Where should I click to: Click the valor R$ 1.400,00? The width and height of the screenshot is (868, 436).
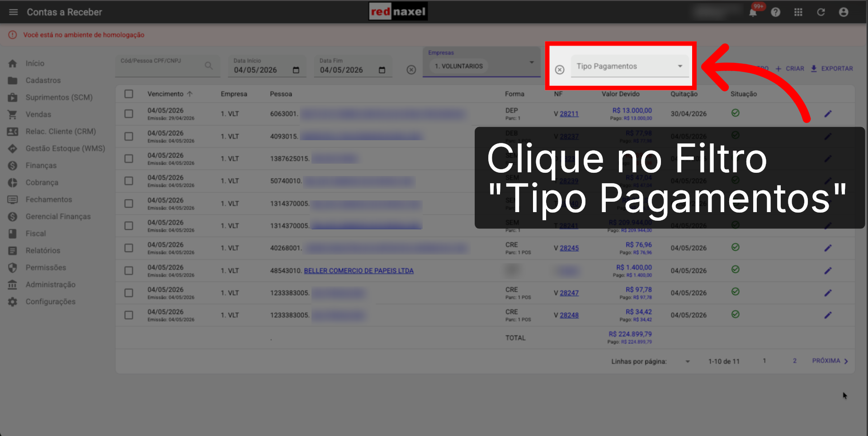634,267
